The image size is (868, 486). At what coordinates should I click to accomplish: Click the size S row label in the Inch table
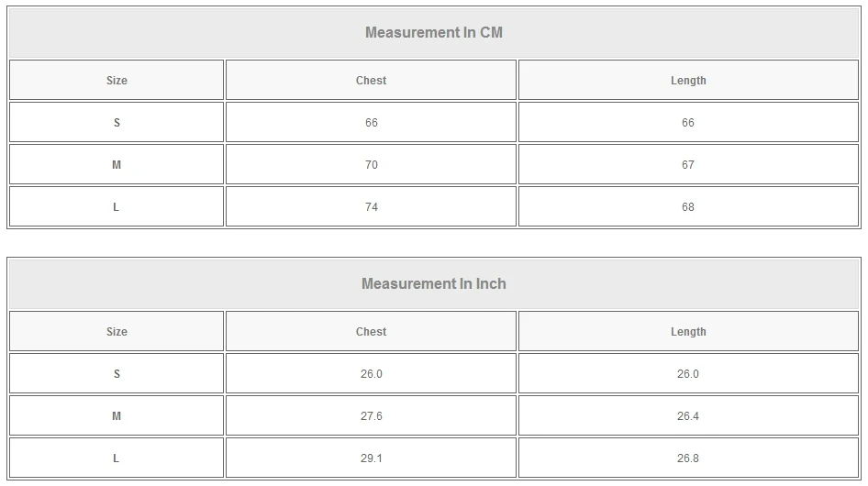coord(117,374)
